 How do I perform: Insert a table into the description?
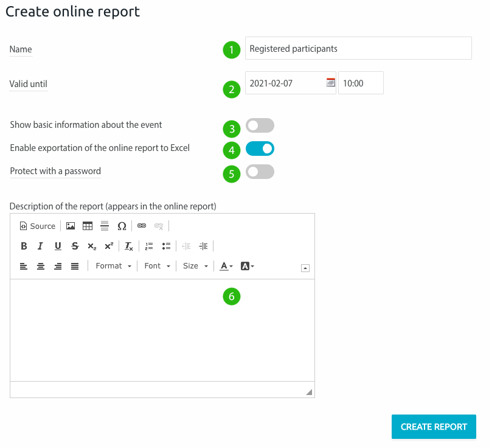click(x=88, y=225)
